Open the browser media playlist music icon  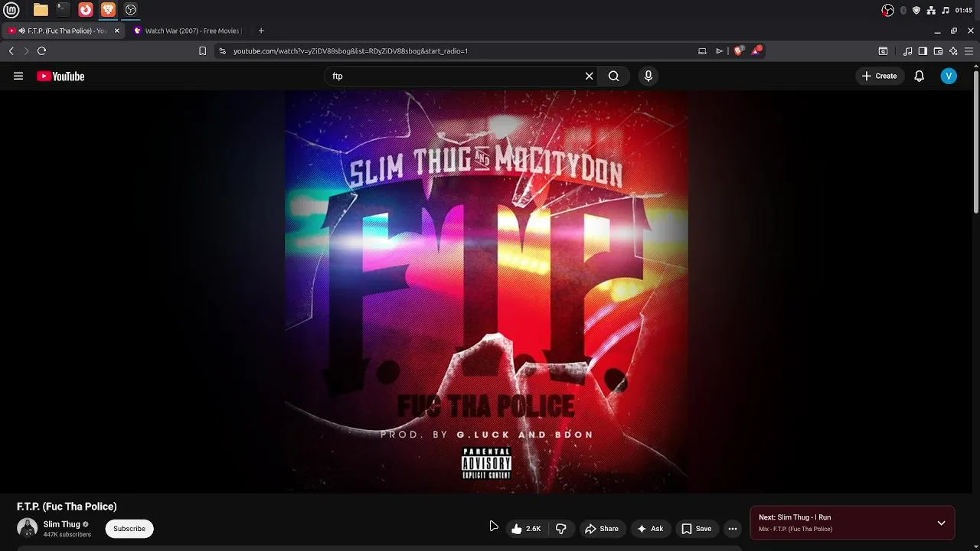pyautogui.click(x=907, y=51)
